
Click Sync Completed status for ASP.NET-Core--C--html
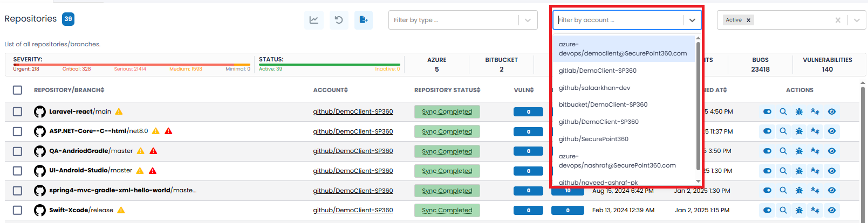click(x=447, y=131)
